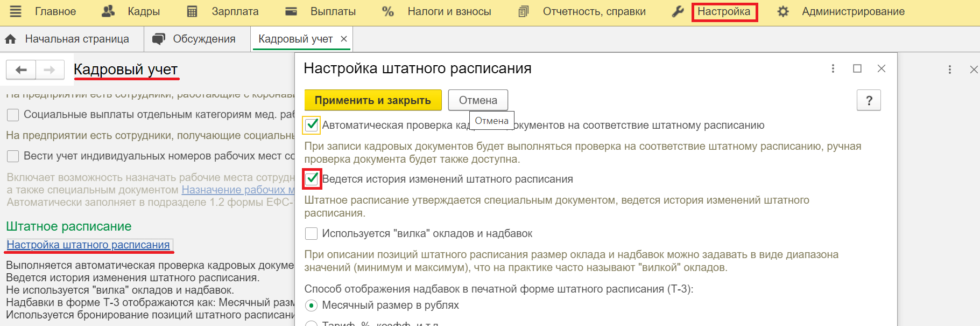This screenshot has height=326, width=980.
Task: Close the Кадровый учет page with X
Action: point(974,70)
